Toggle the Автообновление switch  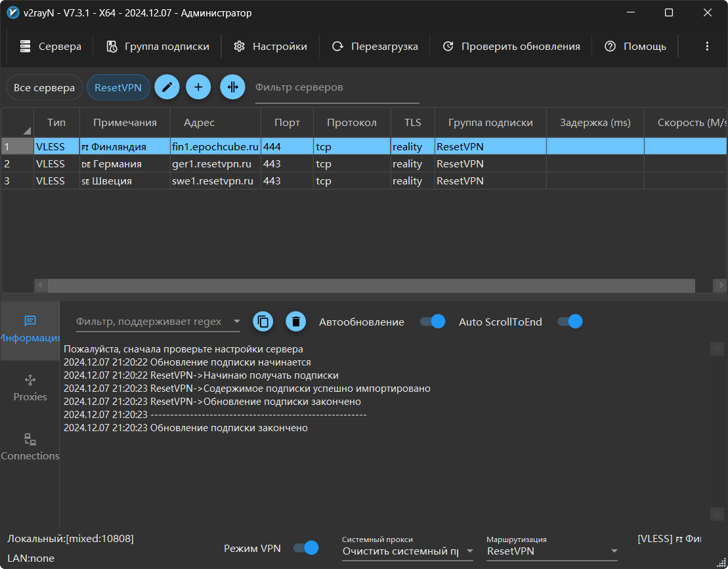pyautogui.click(x=432, y=322)
